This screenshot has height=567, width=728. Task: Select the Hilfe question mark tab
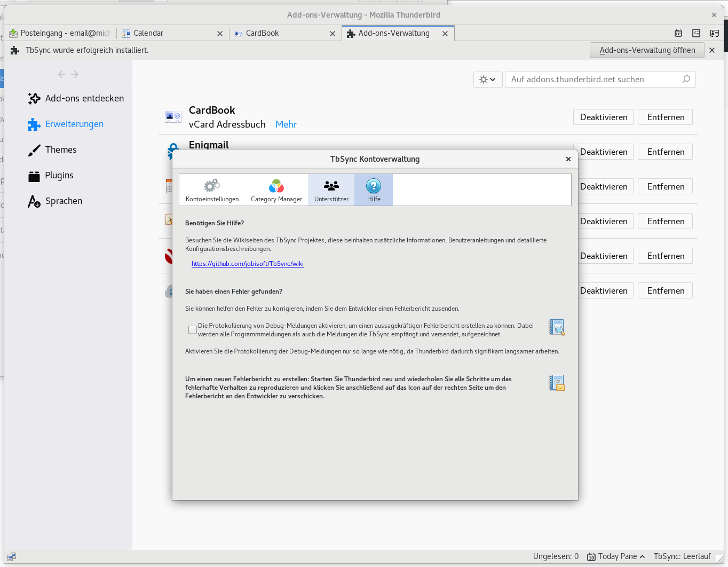point(374,190)
